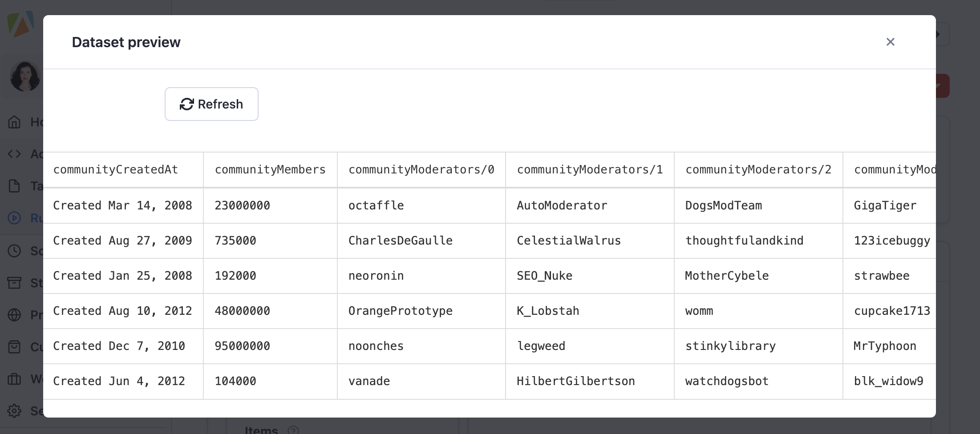Open the shopping bag icon in the sidebar
Viewport: 980px width, 434px height.
pyautogui.click(x=15, y=347)
